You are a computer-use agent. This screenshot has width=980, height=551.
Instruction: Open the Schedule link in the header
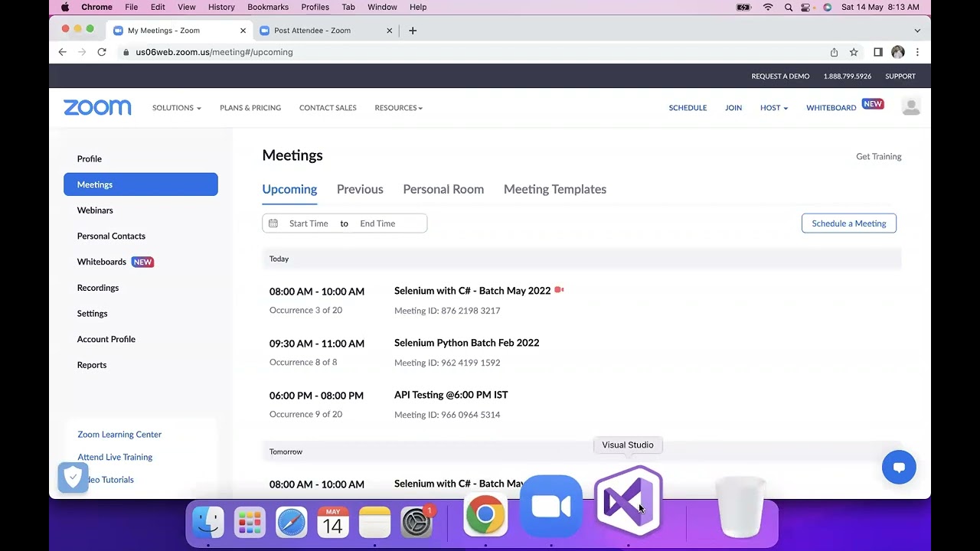click(x=688, y=108)
